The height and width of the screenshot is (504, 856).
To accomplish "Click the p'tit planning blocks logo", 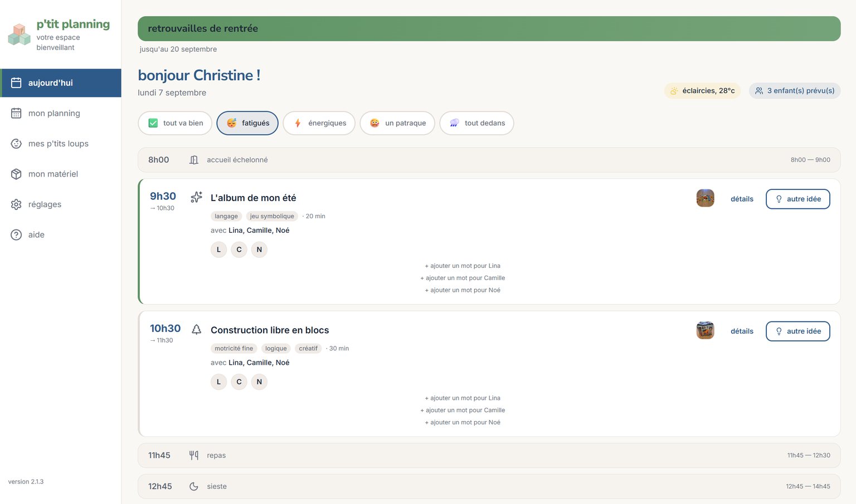I will click(x=20, y=34).
